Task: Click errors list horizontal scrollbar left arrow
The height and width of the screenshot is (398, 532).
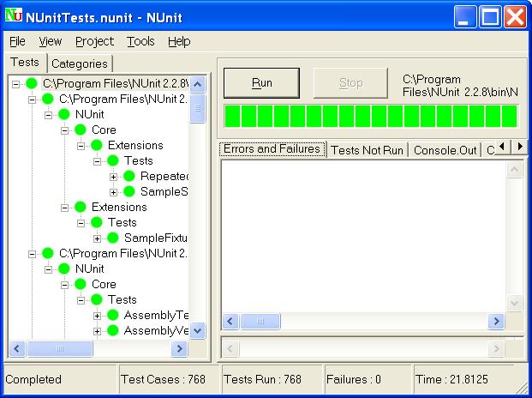Action: (x=230, y=321)
